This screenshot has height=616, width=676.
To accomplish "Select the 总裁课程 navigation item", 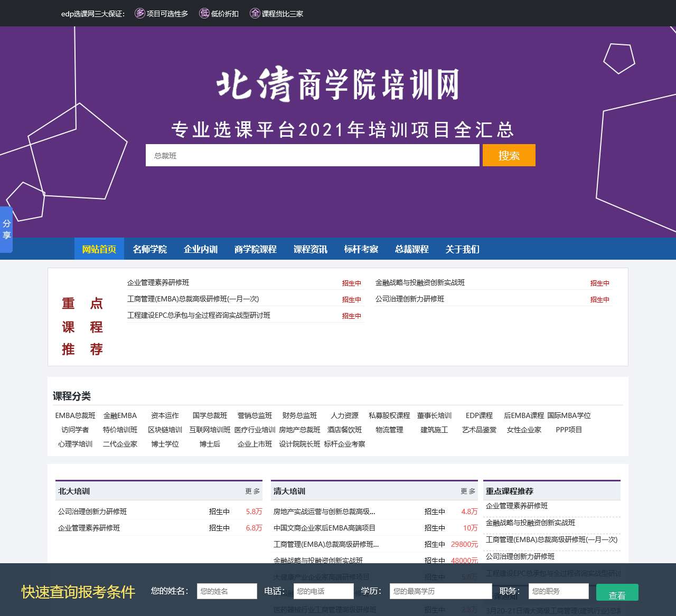I will (412, 249).
